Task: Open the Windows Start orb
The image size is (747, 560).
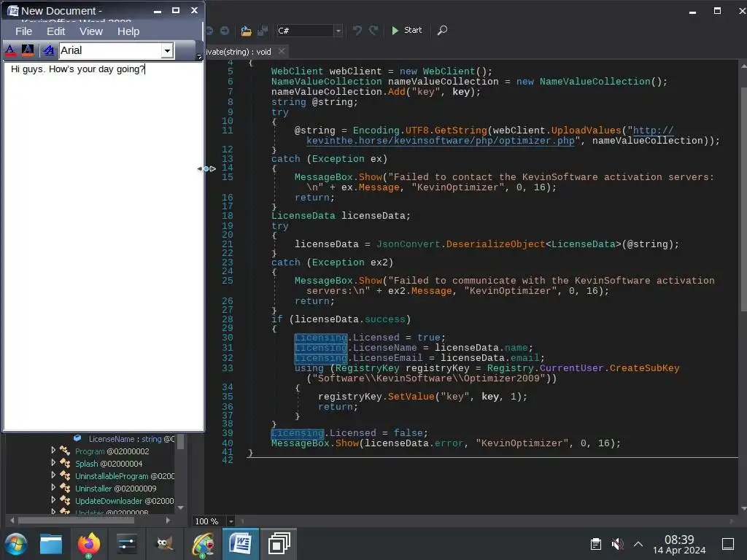Action: [16, 544]
